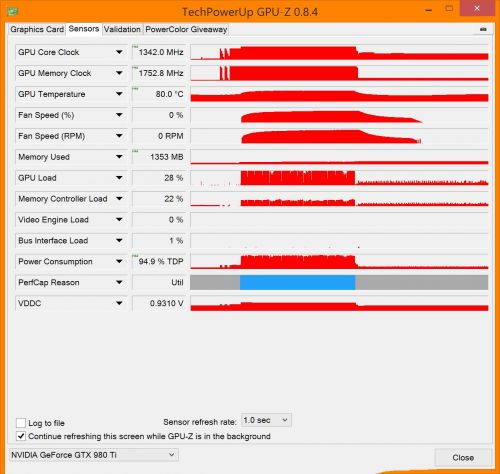The width and height of the screenshot is (500, 474).
Task: Select the Sensors tab
Action: [84, 29]
